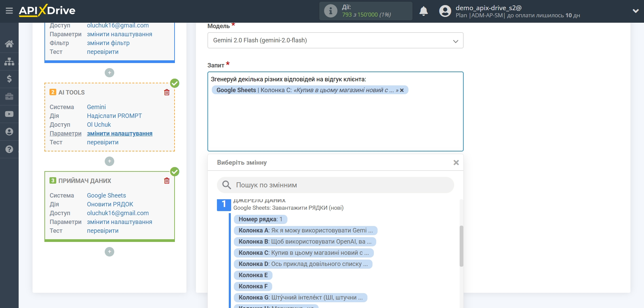Click the actions info icon

330,11
